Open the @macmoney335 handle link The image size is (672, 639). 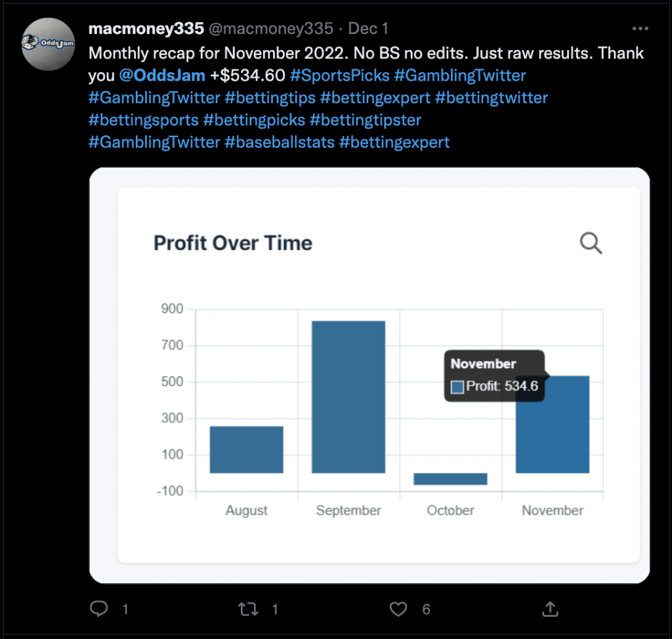point(270,29)
